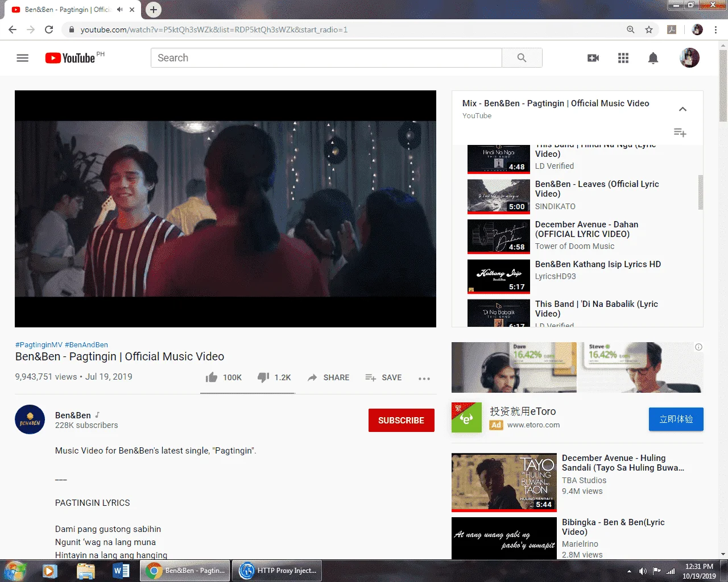The width and height of the screenshot is (728, 582).
Task: Open Windows Start menu
Action: [15, 571]
